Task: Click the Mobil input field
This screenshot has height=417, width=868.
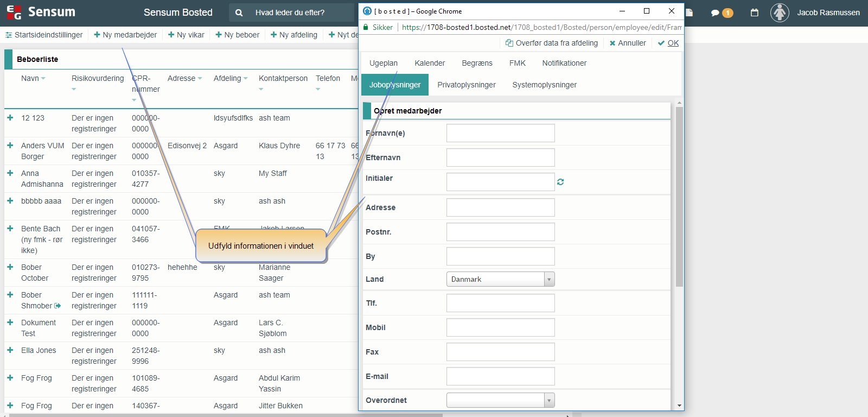Action: pyautogui.click(x=500, y=327)
